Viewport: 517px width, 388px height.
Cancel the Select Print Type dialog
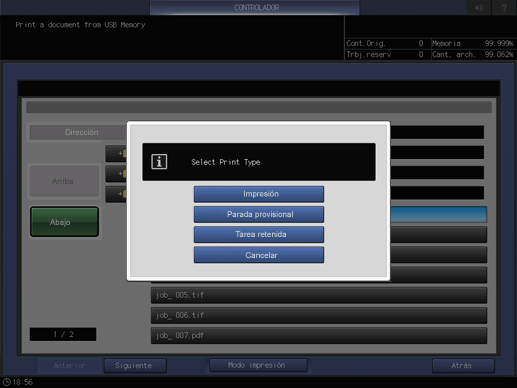[259, 255]
